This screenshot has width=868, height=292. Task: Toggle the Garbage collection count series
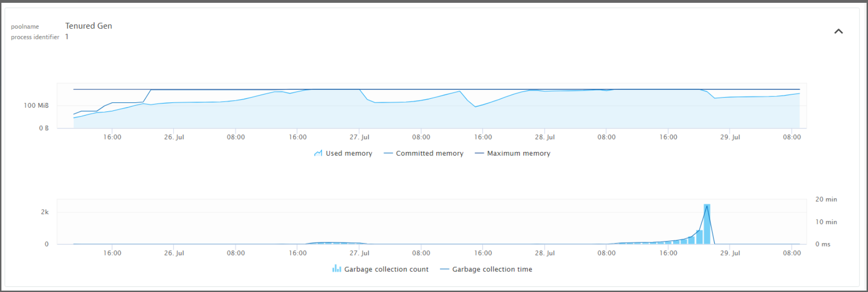click(x=386, y=269)
